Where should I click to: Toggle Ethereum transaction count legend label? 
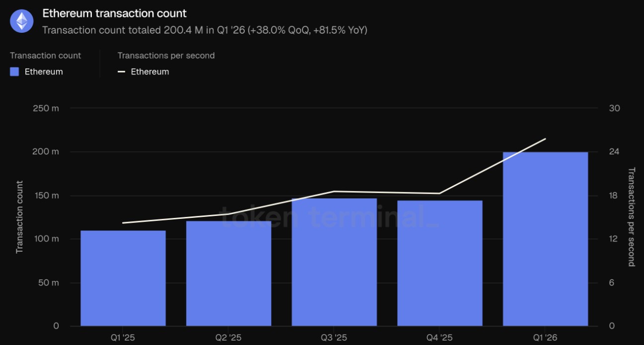(x=44, y=71)
